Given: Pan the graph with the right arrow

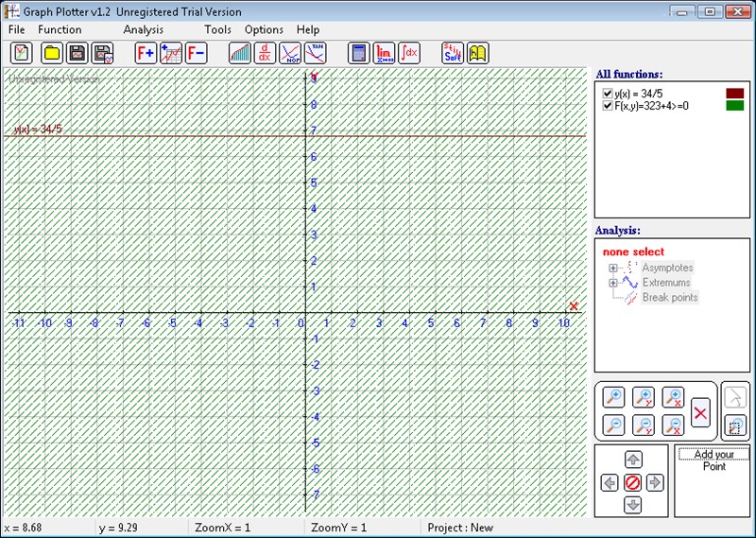Looking at the screenshot, I should coord(654,482).
